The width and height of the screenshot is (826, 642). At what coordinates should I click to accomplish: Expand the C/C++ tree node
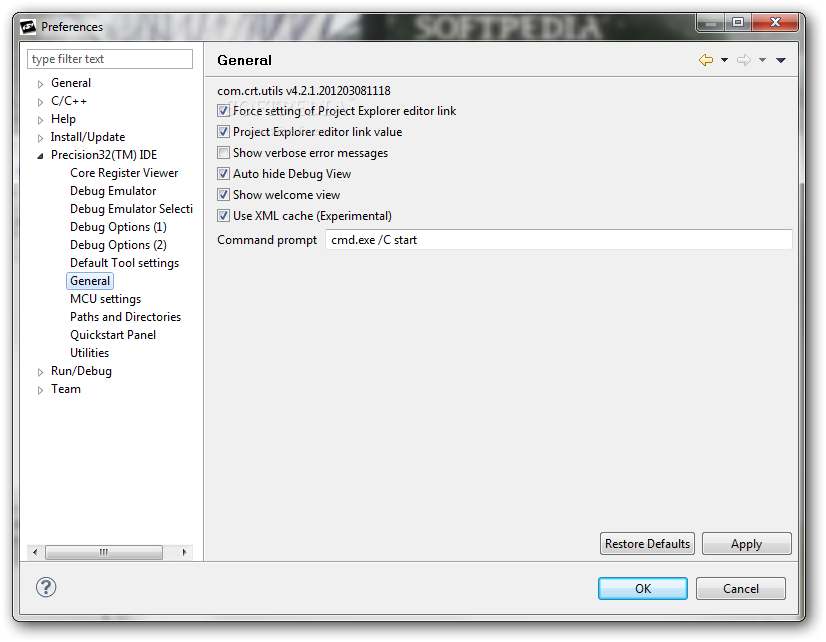coord(41,102)
